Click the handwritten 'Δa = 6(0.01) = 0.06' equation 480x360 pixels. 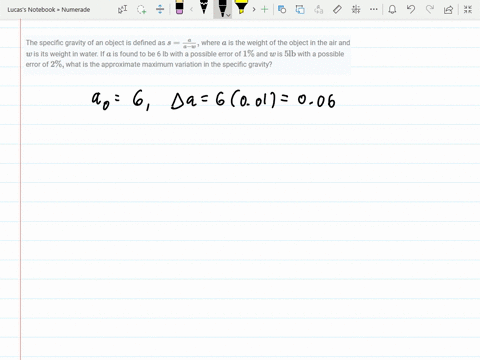[253, 100]
